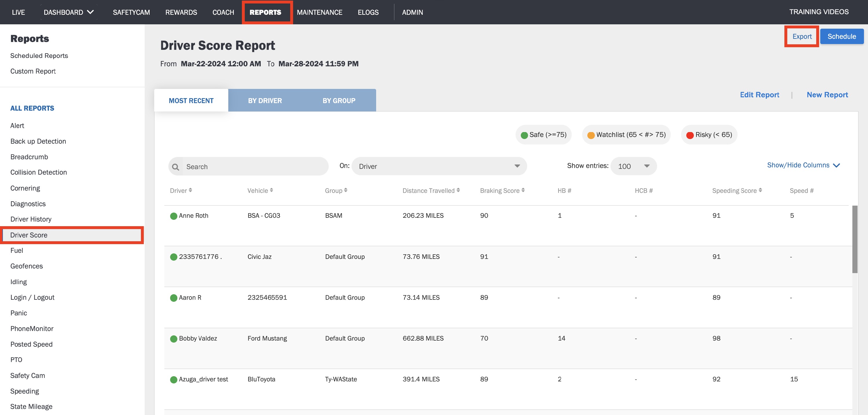Open the Login / Logout report
Image resolution: width=868 pixels, height=415 pixels.
coord(32,297)
